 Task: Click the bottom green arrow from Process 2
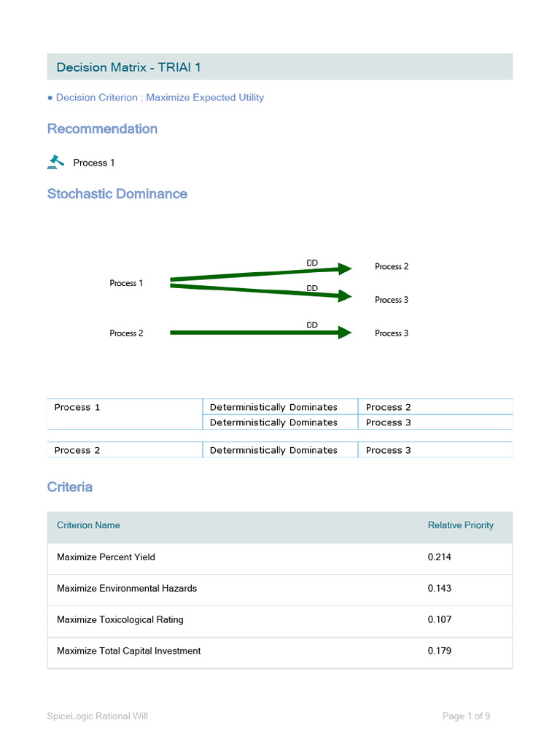click(255, 333)
